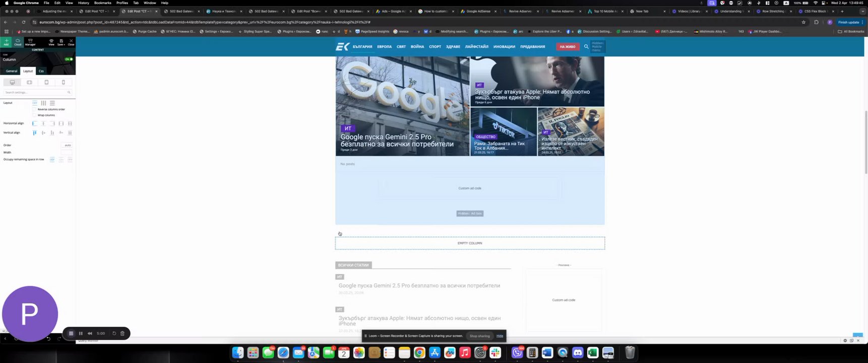Open the Chrome History menu
This screenshot has height=363, width=868.
[84, 3]
